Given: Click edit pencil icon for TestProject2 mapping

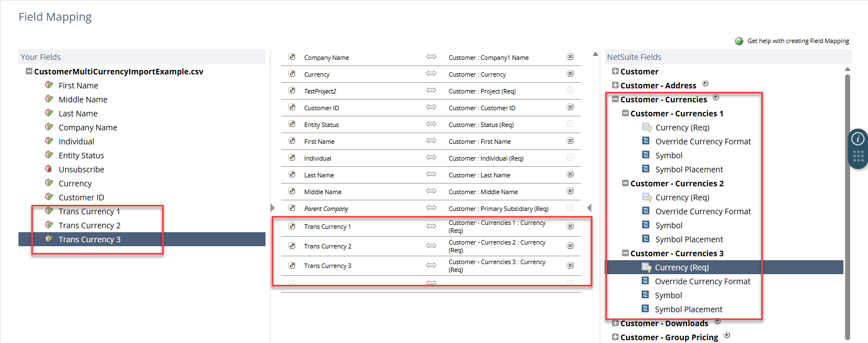Looking at the screenshot, I should [292, 91].
